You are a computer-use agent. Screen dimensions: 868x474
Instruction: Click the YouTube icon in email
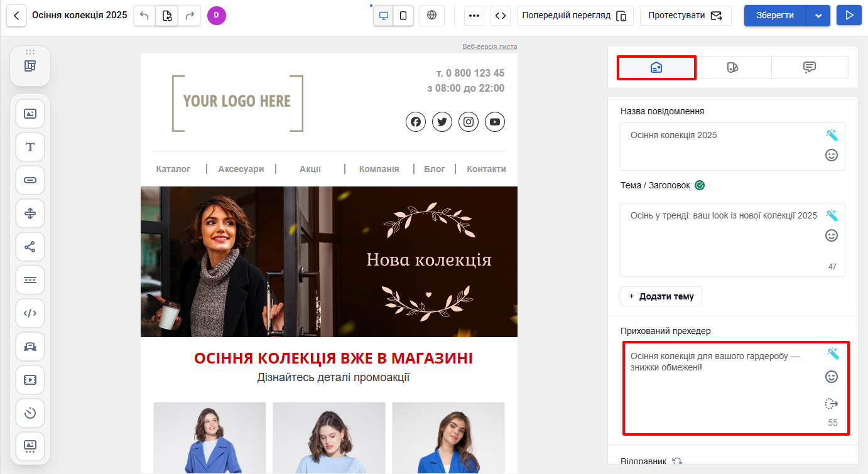pyautogui.click(x=495, y=122)
